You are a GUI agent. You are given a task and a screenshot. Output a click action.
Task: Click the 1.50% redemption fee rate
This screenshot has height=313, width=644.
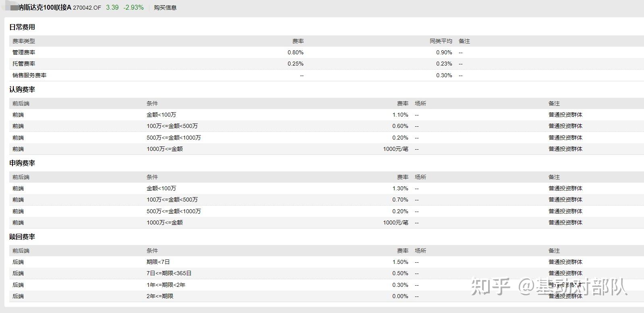pyautogui.click(x=400, y=262)
